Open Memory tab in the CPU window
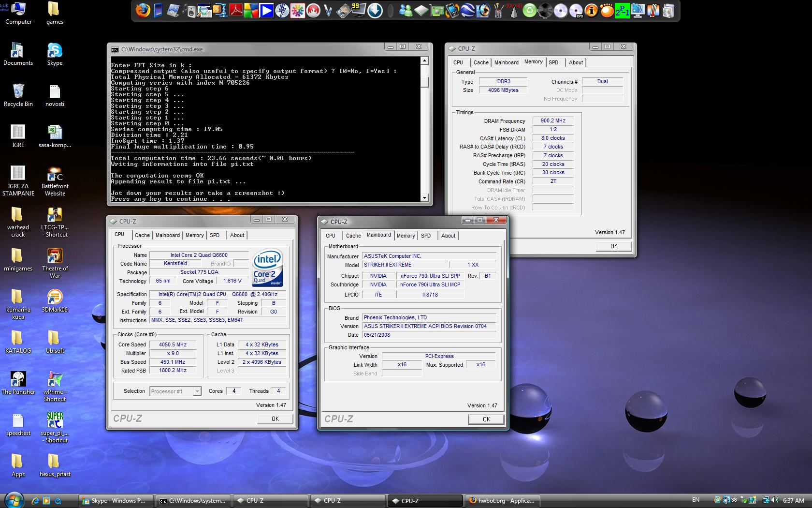 [x=195, y=235]
